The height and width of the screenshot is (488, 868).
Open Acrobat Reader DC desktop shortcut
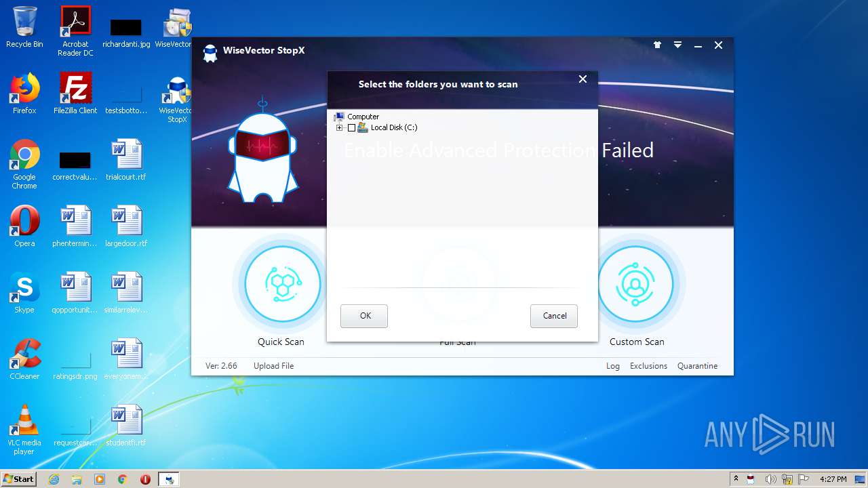75,31
